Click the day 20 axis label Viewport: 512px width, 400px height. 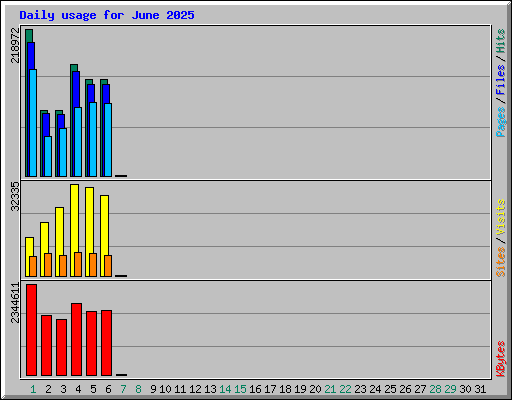[315, 389]
